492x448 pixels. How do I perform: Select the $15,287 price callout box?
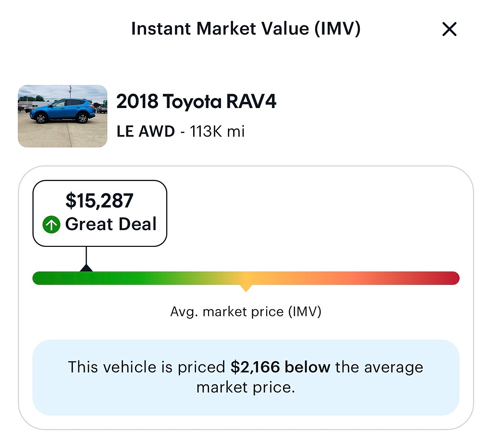[100, 214]
